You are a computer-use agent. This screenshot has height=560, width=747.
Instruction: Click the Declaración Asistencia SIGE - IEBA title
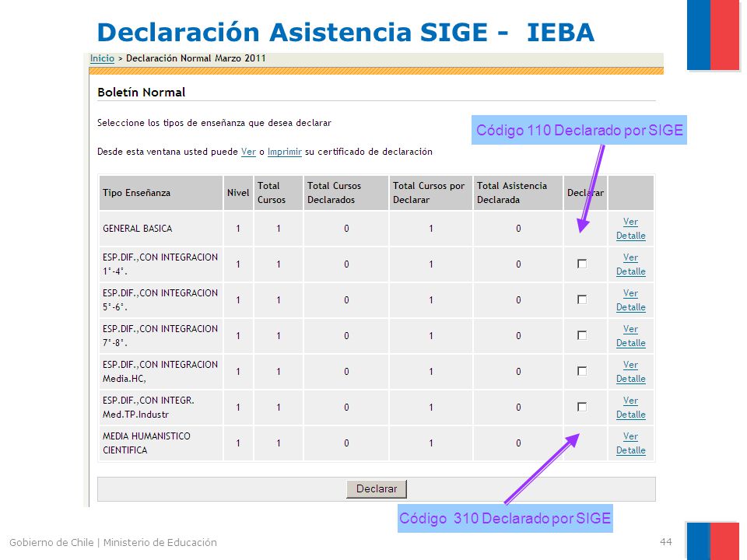[x=345, y=33]
